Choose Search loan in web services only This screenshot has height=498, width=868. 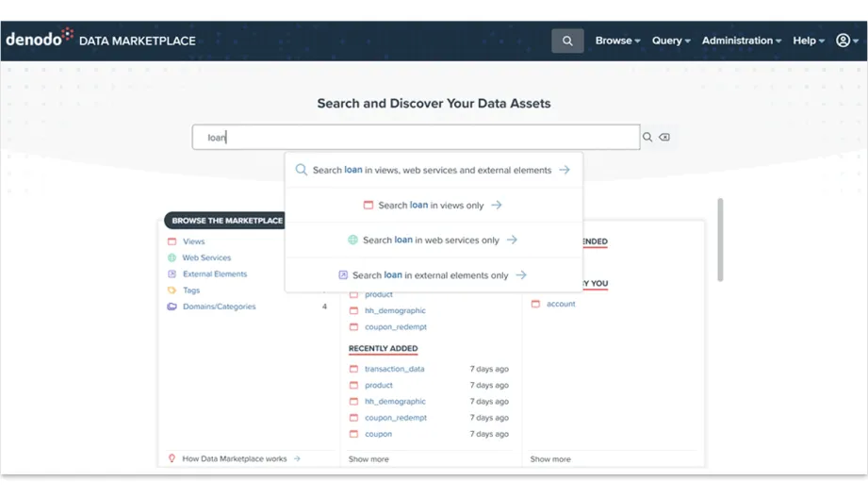(x=434, y=240)
